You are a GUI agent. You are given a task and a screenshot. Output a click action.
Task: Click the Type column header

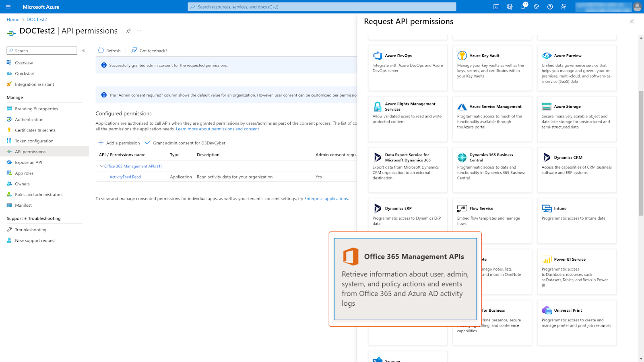(x=175, y=155)
